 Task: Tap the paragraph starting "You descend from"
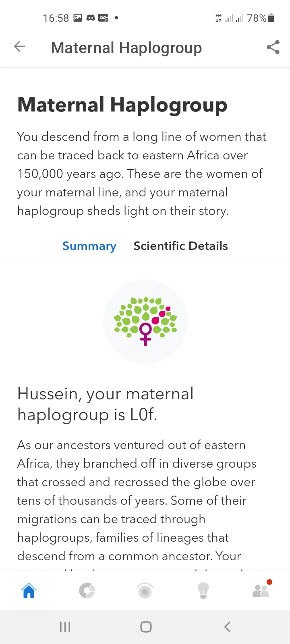click(x=142, y=173)
